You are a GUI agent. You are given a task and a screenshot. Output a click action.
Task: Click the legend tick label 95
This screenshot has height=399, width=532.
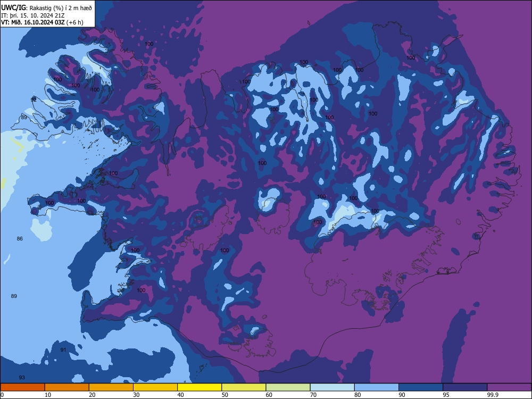coord(446,395)
